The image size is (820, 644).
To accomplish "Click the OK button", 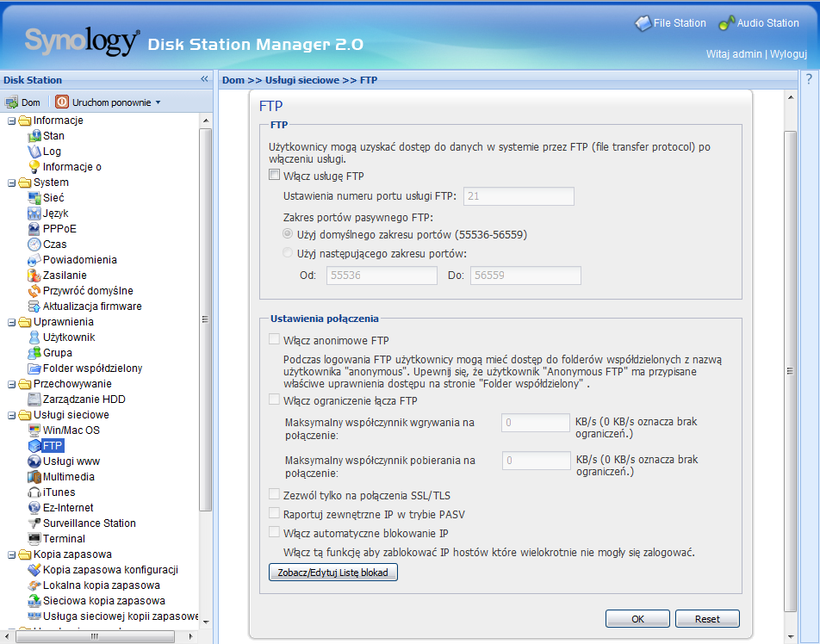I will tap(637, 619).
